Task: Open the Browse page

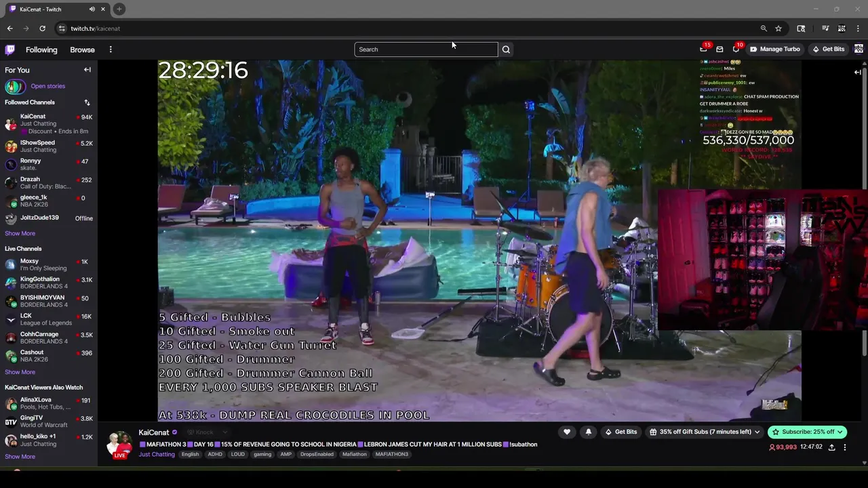Action: [82, 49]
